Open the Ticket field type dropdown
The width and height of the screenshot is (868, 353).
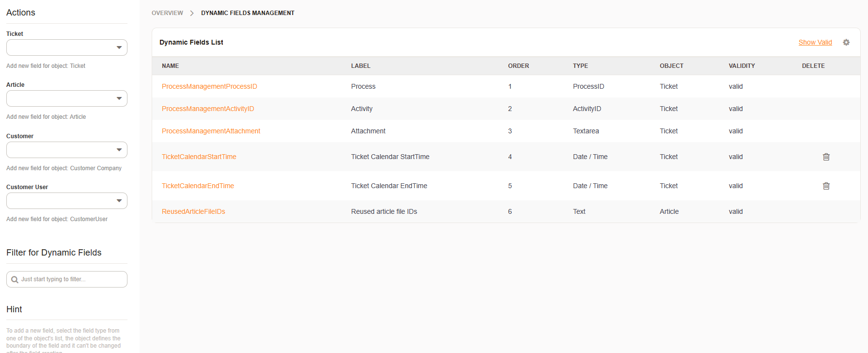click(x=67, y=48)
